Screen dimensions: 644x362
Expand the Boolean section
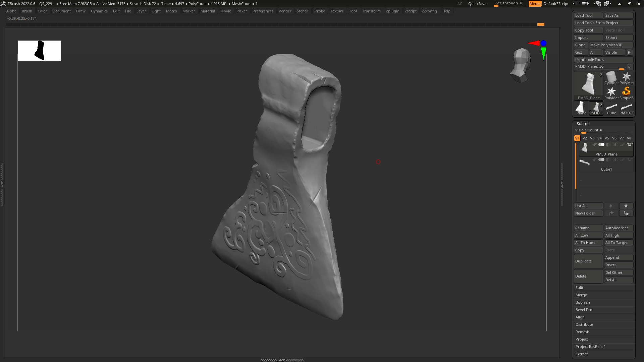603,302
